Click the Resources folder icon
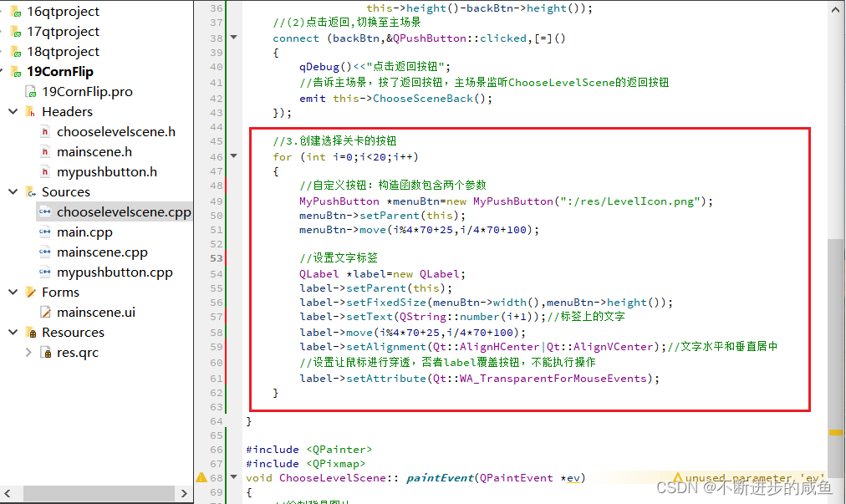Screen dimensions: 846x504 pyautogui.click(x=31, y=333)
